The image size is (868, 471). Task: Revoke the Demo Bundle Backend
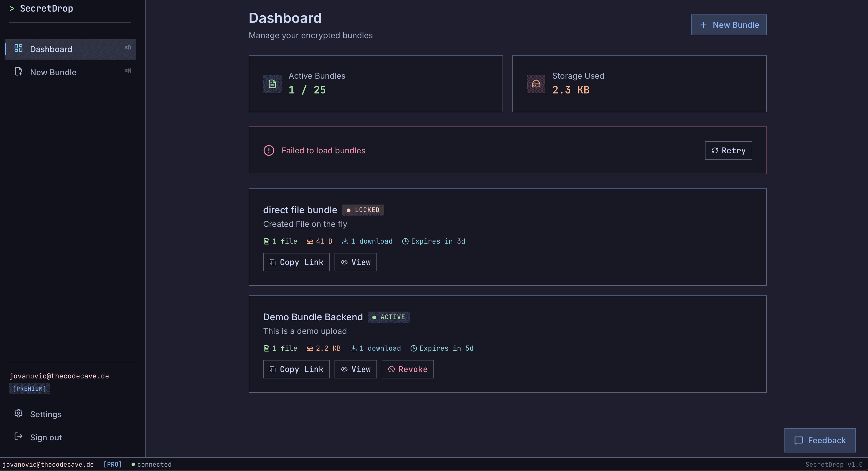407,369
